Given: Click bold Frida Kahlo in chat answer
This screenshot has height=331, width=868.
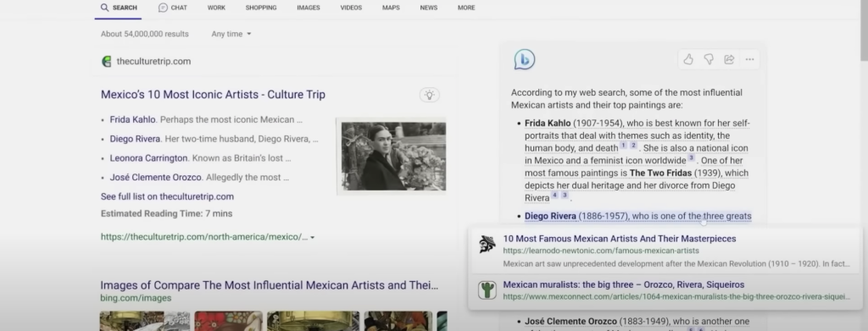Looking at the screenshot, I should (548, 123).
